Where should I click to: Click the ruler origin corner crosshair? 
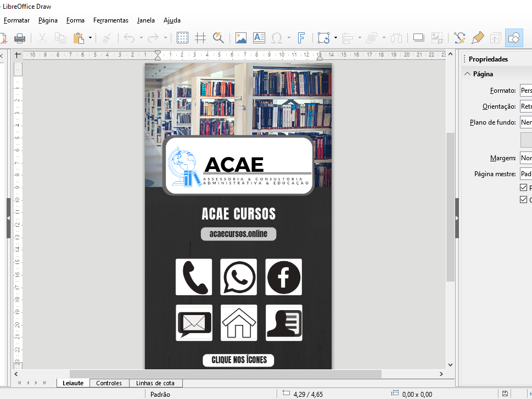(x=18, y=55)
